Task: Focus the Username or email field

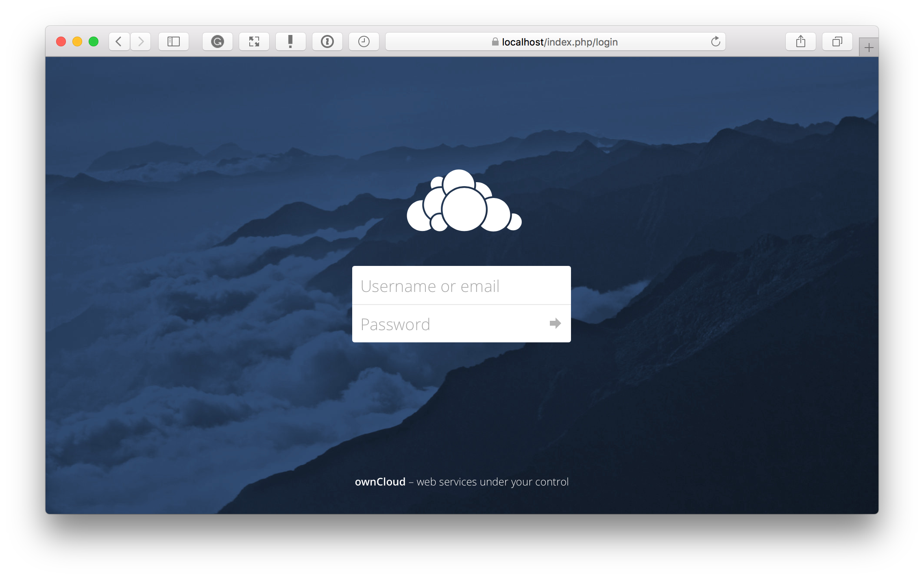Action: point(462,286)
